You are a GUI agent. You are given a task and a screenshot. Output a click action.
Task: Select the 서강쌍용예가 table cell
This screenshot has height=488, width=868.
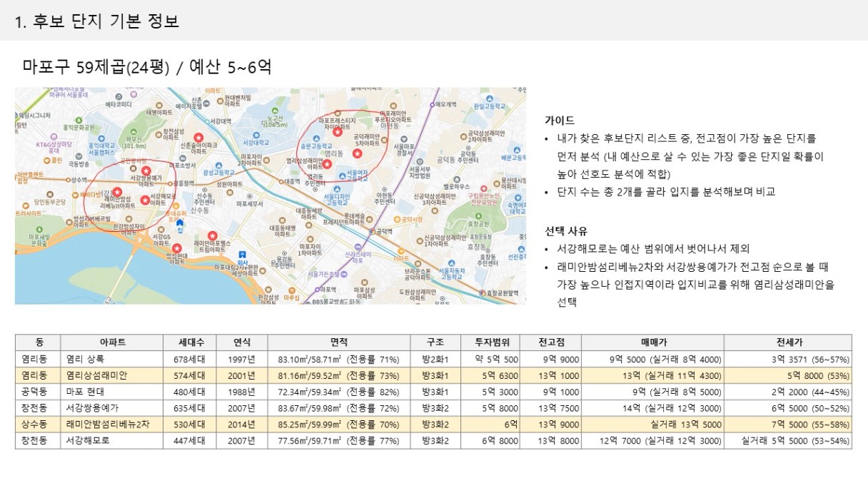[112, 408]
